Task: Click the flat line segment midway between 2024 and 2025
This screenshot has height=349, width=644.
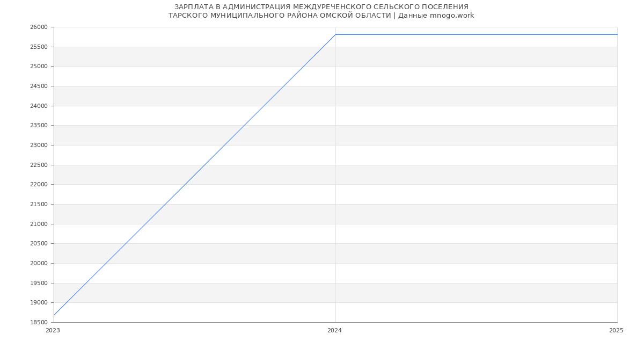Action: point(476,34)
